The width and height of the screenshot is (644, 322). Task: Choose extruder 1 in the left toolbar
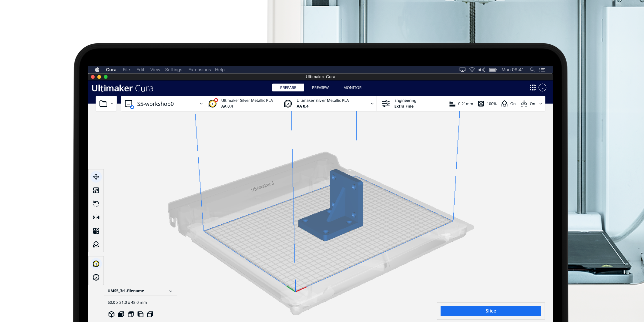coord(96,264)
